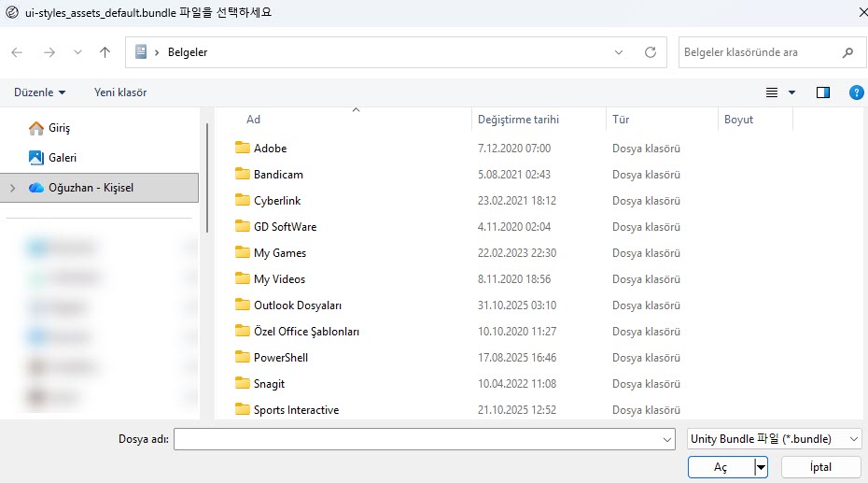Open the Düzenle menu
Screen dimensions: 868x483
click(x=39, y=92)
